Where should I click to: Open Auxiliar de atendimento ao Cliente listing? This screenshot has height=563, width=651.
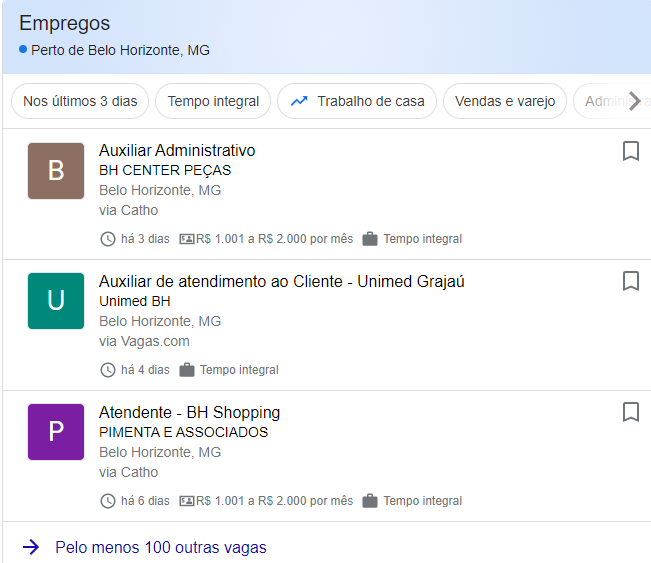coord(281,281)
